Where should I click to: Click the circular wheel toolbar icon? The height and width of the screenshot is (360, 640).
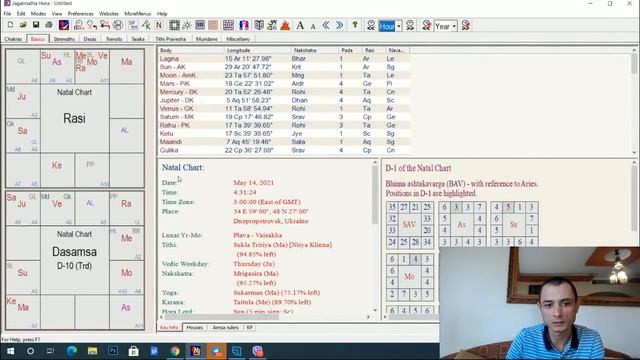click(x=118, y=25)
